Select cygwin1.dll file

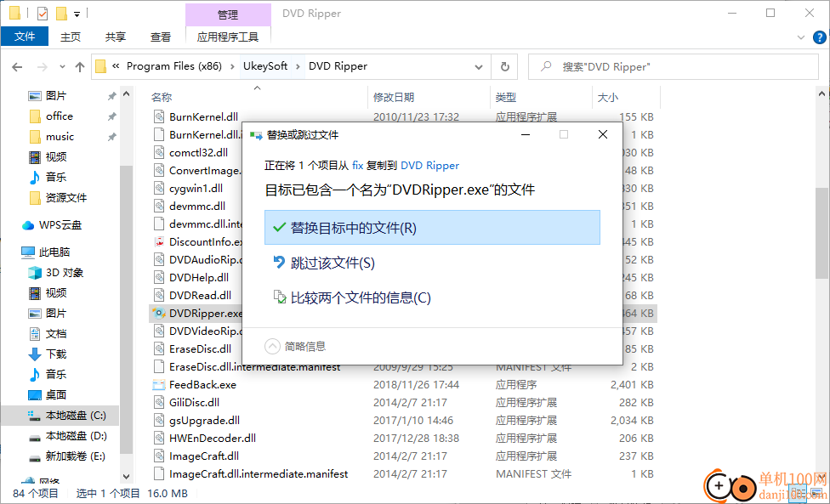point(196,189)
